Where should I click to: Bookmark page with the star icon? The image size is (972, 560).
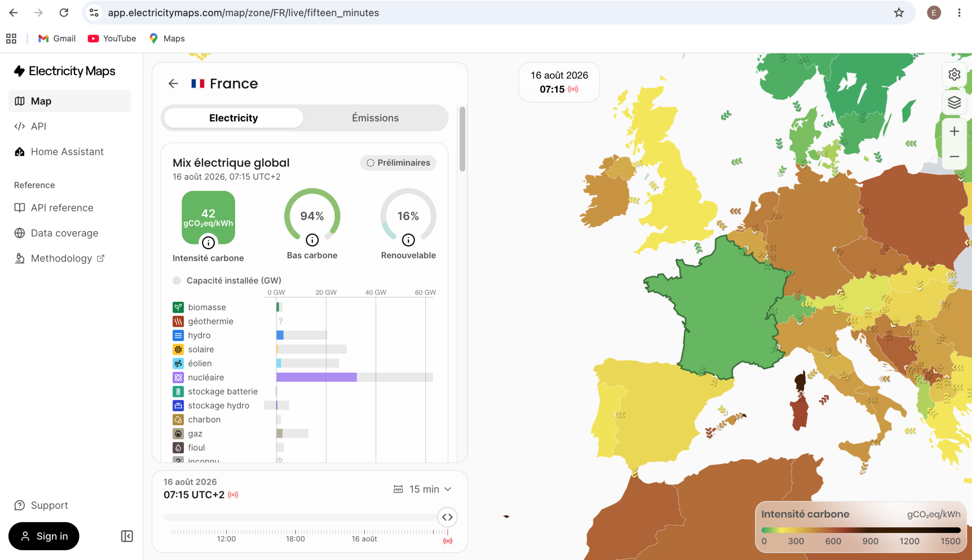(x=899, y=13)
